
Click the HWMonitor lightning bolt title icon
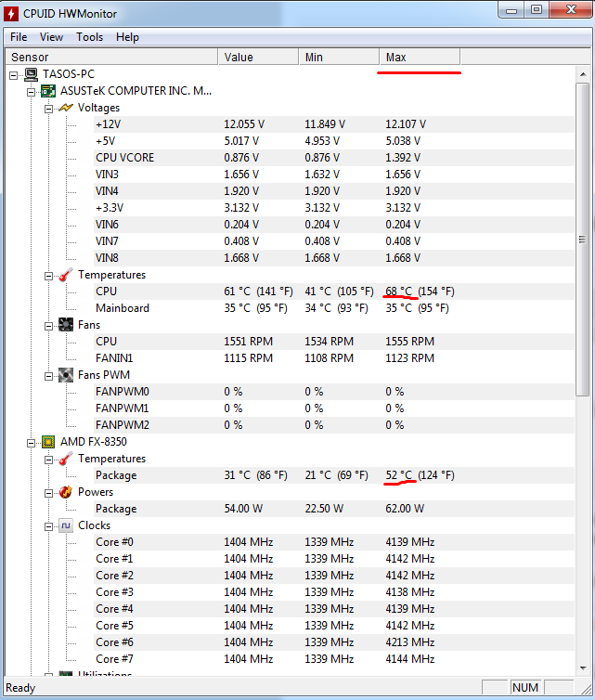tap(11, 13)
